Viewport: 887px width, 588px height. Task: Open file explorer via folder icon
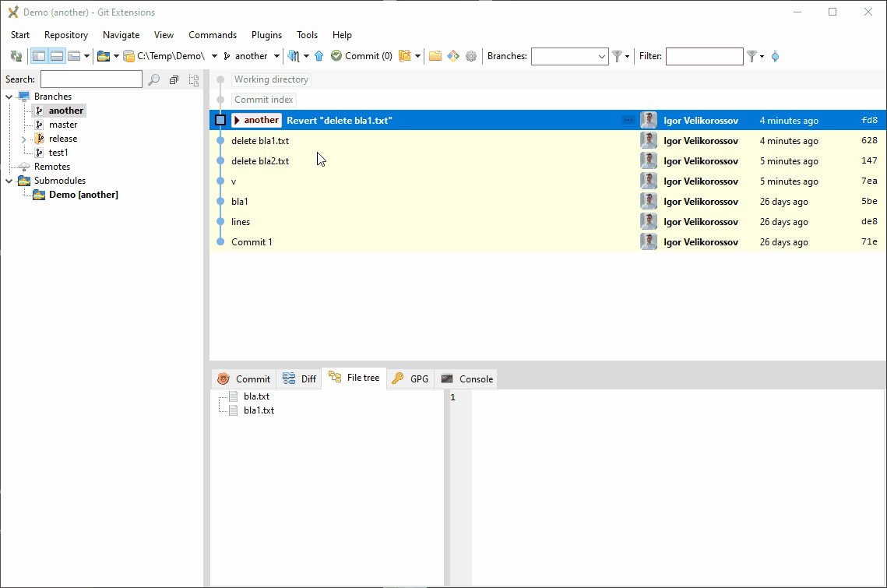(x=435, y=56)
